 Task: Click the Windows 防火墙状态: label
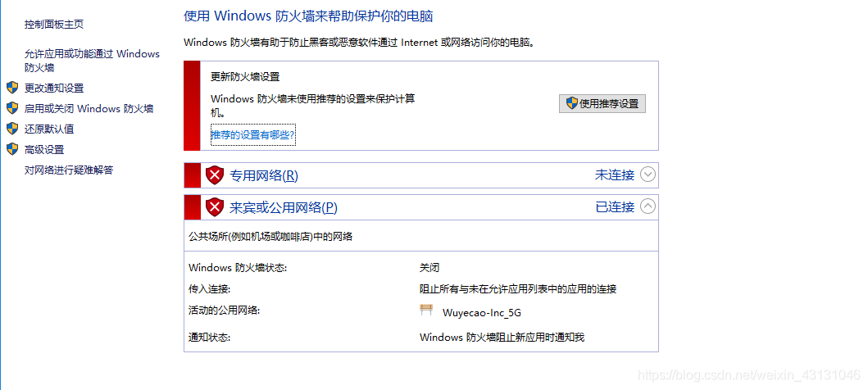pyautogui.click(x=238, y=268)
